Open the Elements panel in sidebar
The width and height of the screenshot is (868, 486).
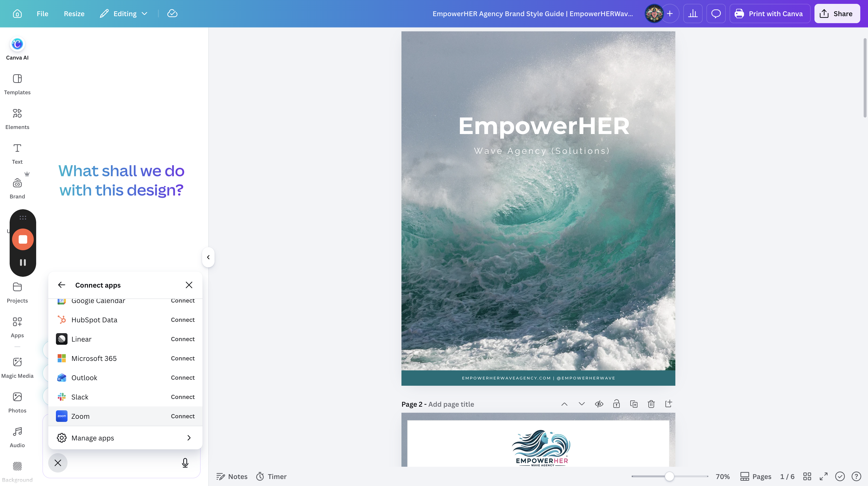point(17,119)
